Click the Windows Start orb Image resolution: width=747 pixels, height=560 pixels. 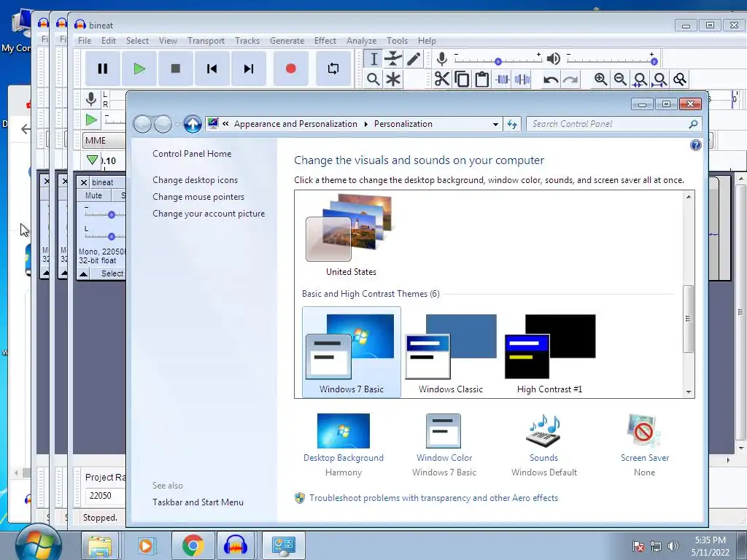(38, 545)
